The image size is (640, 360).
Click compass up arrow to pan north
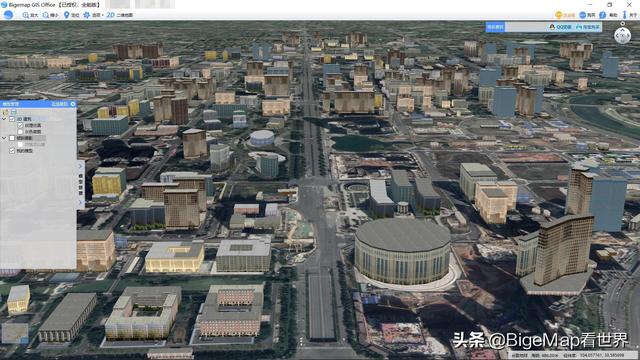(622, 31)
